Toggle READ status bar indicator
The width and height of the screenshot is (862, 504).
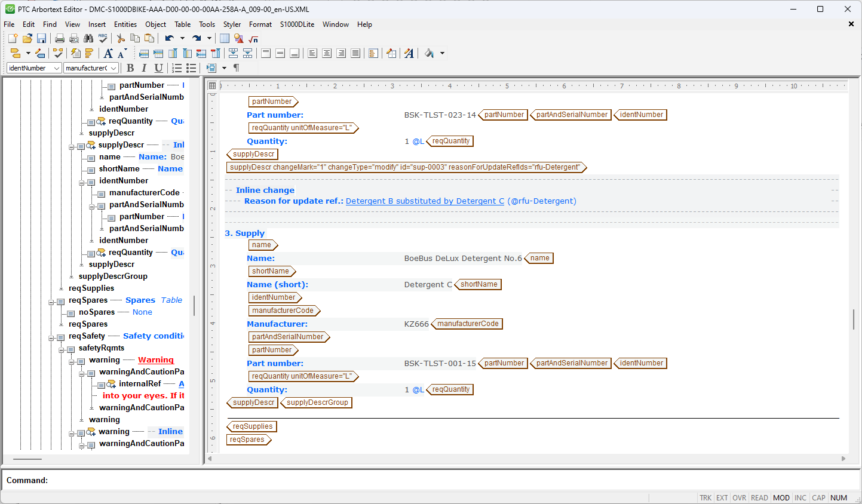[x=759, y=498]
